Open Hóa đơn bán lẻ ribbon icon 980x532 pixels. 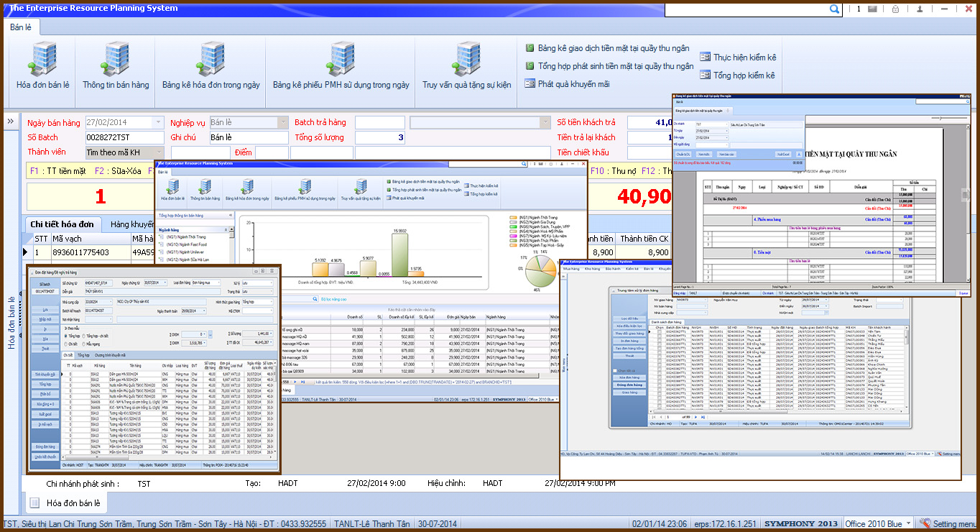[x=43, y=65]
